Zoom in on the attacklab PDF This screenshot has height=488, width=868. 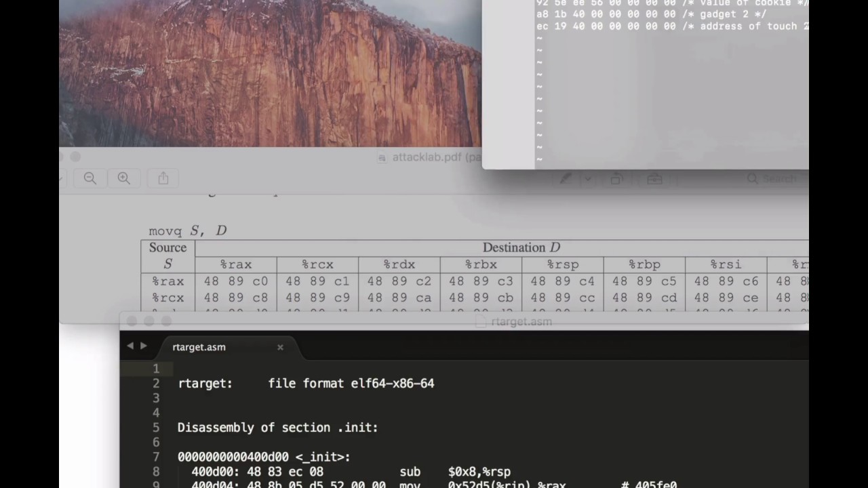[x=124, y=178]
